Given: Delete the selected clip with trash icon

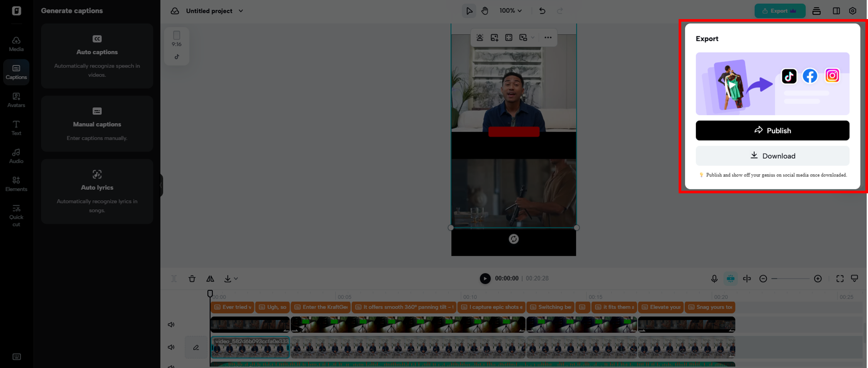Looking at the screenshot, I should pos(192,279).
